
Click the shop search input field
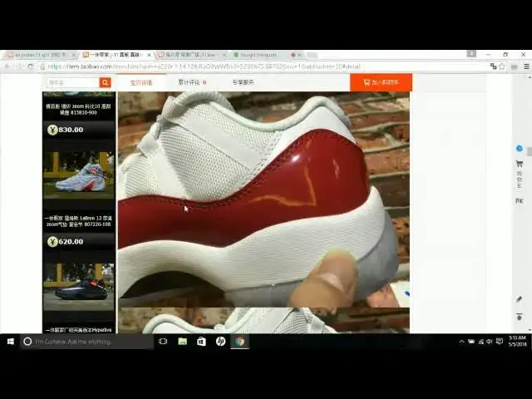72,82
